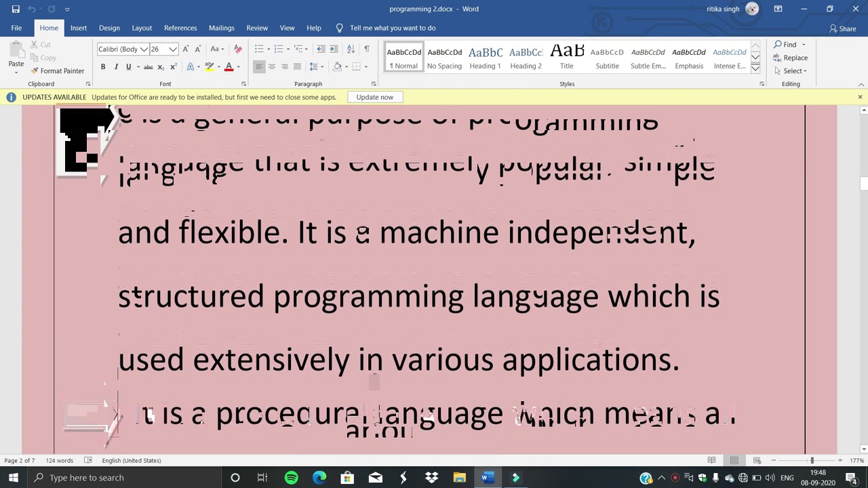Switch to the Insert tab
868x488 pixels.
[x=79, y=28]
